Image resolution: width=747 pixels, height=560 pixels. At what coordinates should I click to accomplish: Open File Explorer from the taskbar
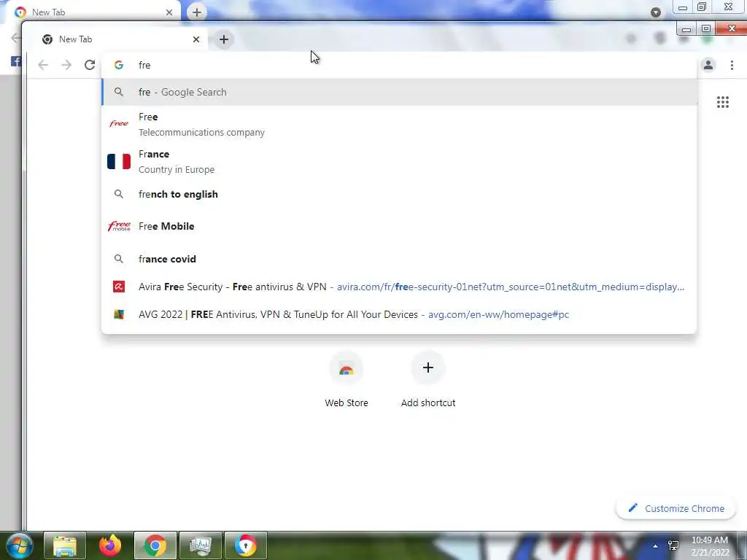coord(65,545)
